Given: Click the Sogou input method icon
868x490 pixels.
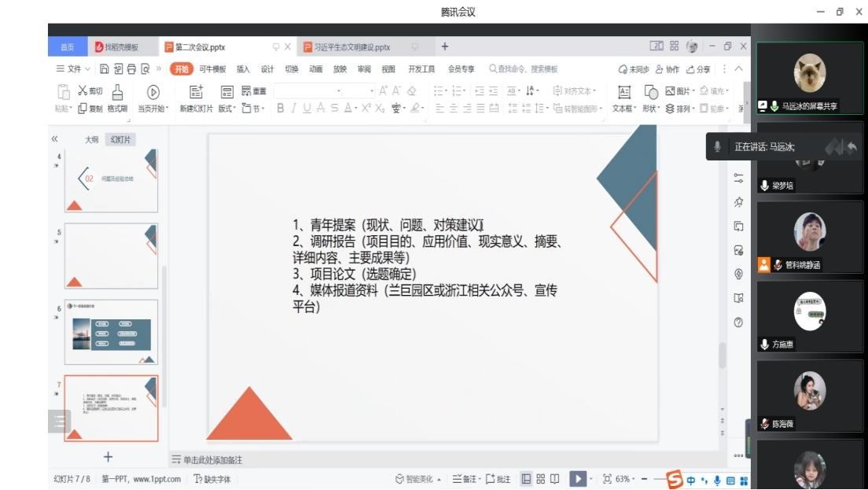Looking at the screenshot, I should click(x=675, y=480).
